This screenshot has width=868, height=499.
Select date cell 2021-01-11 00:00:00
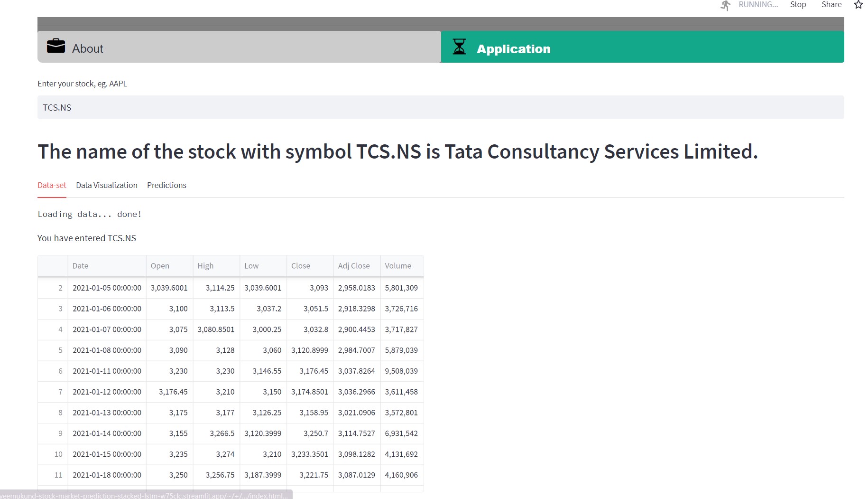coord(107,371)
